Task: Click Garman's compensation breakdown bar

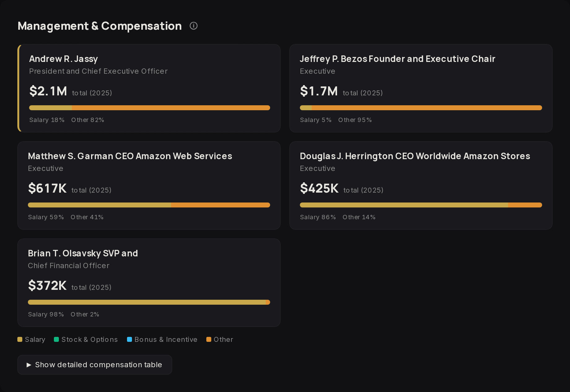Action: tap(149, 205)
